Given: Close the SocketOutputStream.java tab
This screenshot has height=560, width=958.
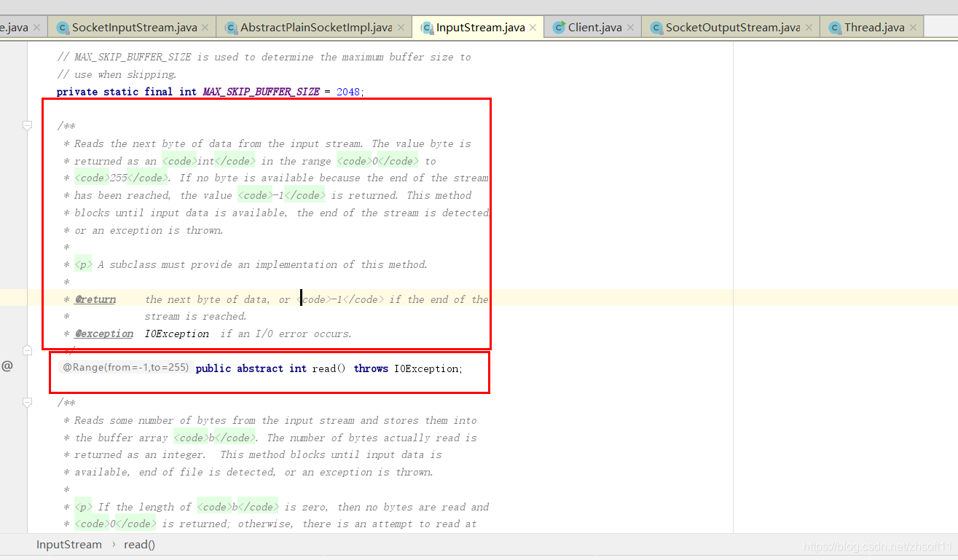Looking at the screenshot, I should point(807,28).
